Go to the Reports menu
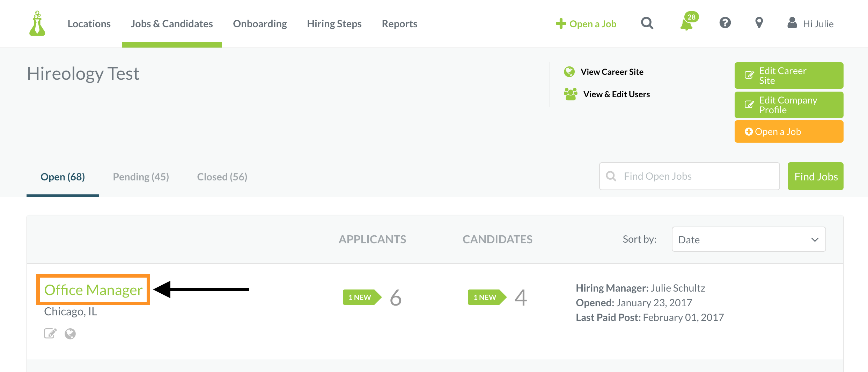Screen dimensions: 868x372 (399, 24)
